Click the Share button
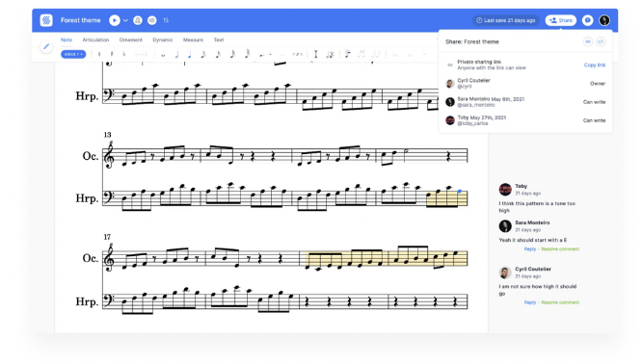Screen dimensions: 643x364 [560, 20]
